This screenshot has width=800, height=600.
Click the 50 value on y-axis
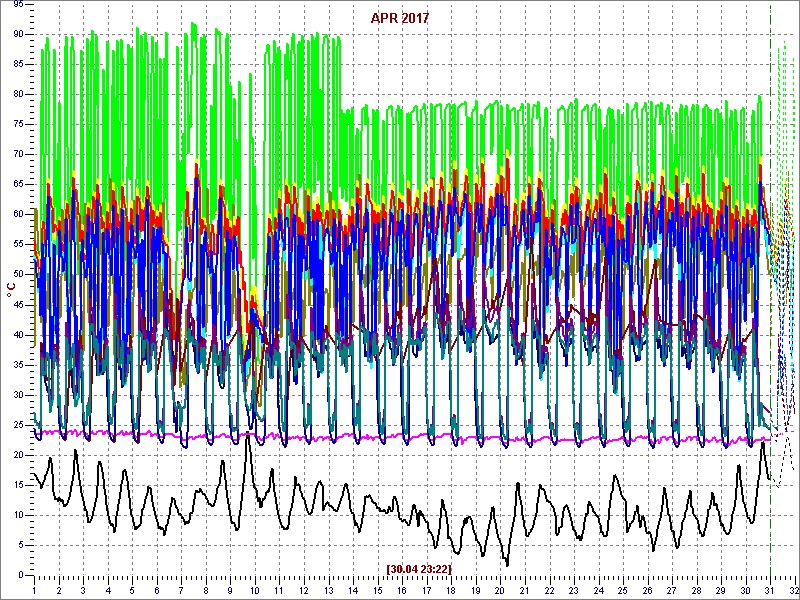(18, 274)
